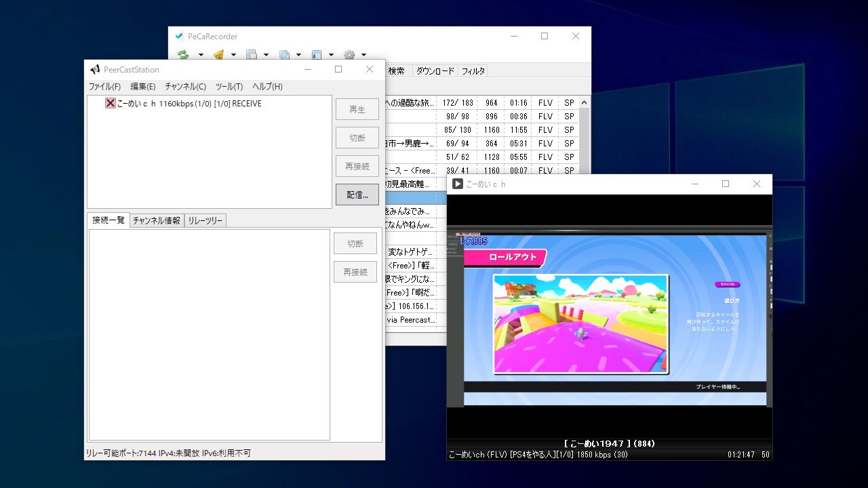868x488 pixels.
Task: Open the ヘルプ(H) menu
Action: pyautogui.click(x=267, y=87)
